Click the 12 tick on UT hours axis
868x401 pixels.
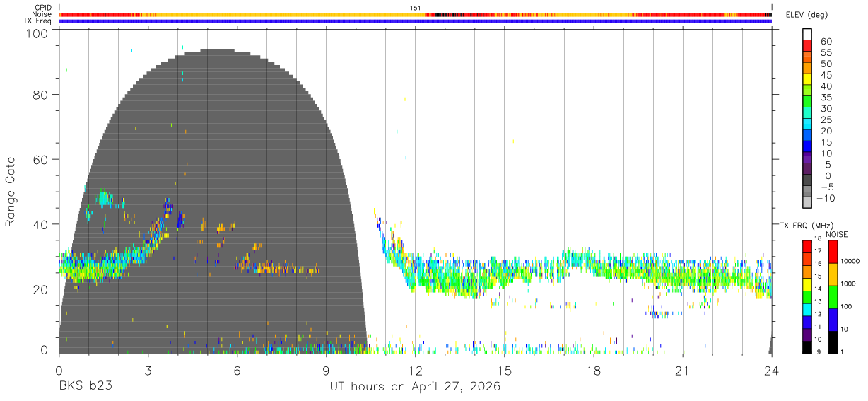[416, 371]
